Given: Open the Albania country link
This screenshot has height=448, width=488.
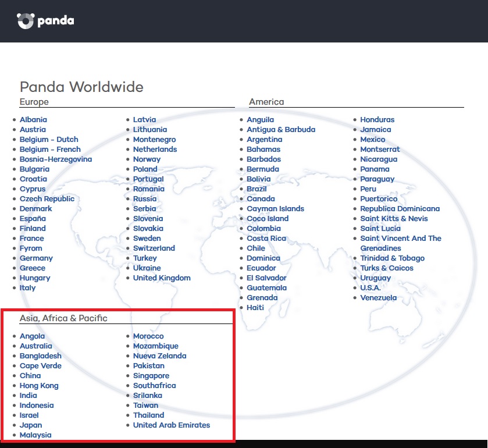Looking at the screenshot, I should [x=33, y=119].
